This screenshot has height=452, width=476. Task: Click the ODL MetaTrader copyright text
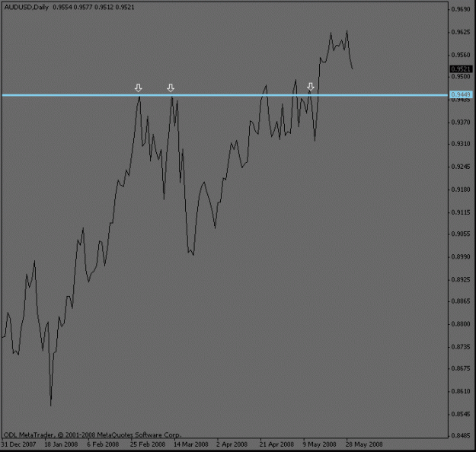coord(93,435)
